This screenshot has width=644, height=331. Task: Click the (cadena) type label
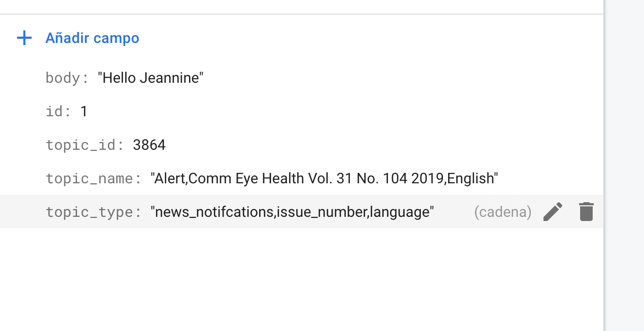[x=503, y=212]
